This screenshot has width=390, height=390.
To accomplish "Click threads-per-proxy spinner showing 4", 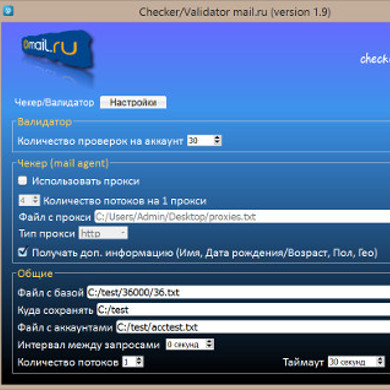I will click(29, 200).
